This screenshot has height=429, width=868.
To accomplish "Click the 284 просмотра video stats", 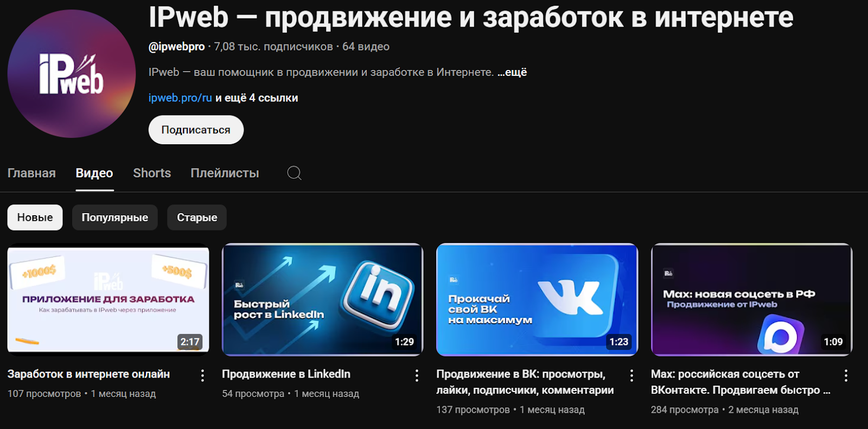I will [685, 409].
